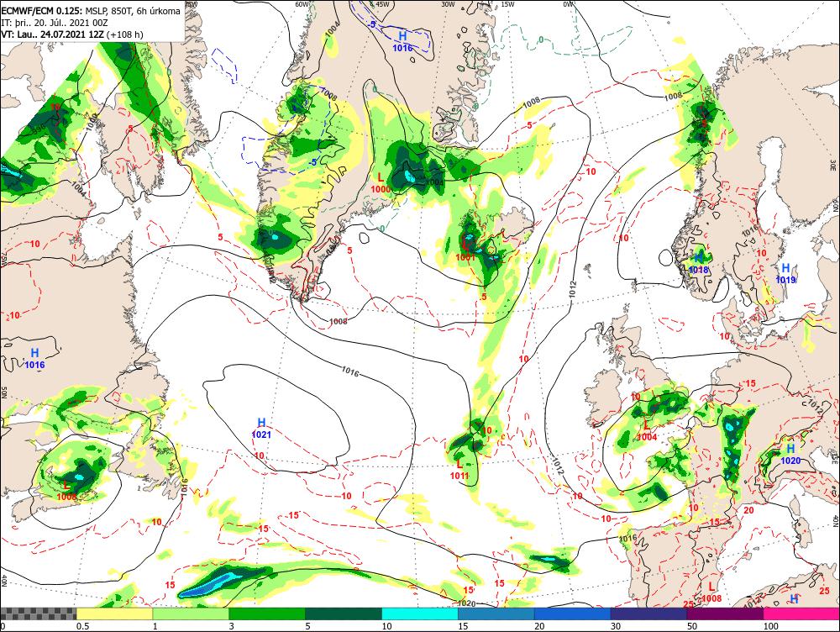Click the High marker labeled 1018 over Norway
This screenshot has height=632, width=840.
[x=699, y=264]
